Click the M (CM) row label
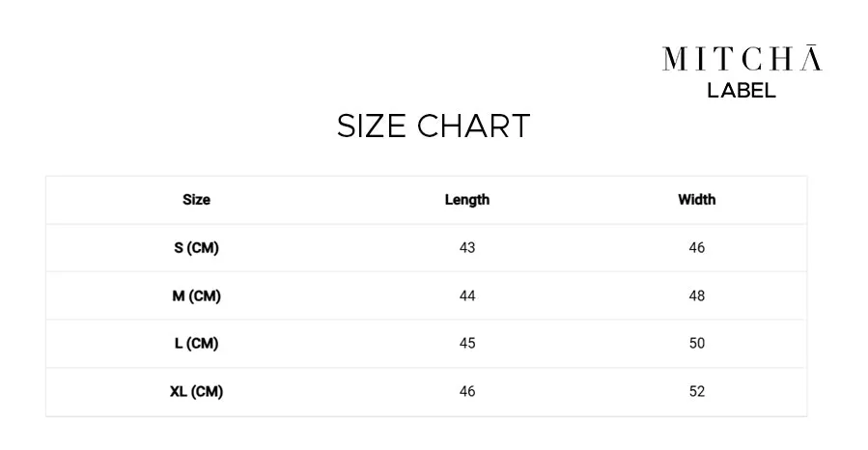Image resolution: width=868 pixels, height=450 pixels. click(197, 296)
